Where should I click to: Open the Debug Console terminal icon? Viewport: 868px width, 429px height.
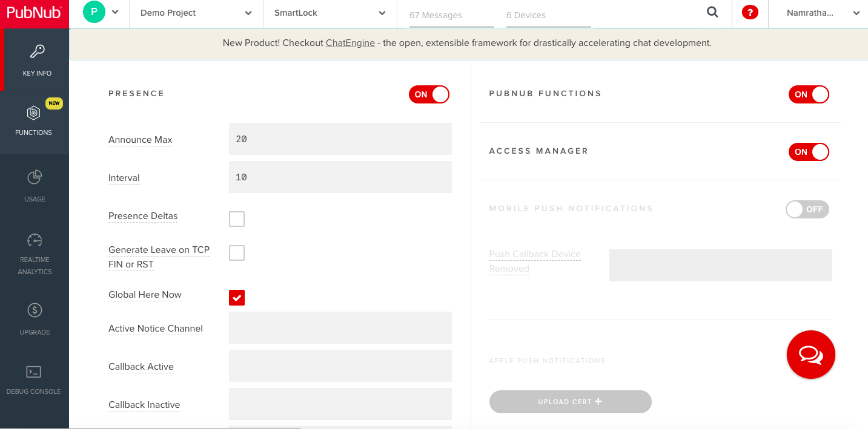(x=34, y=372)
